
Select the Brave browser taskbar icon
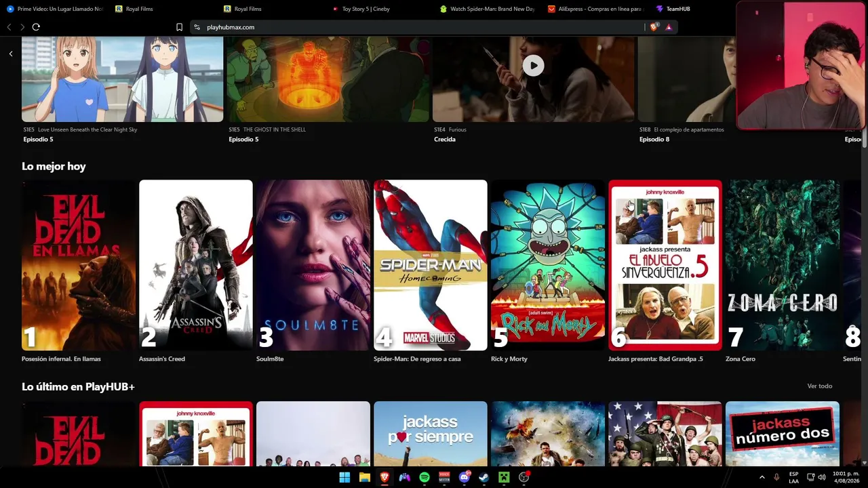coord(384,477)
